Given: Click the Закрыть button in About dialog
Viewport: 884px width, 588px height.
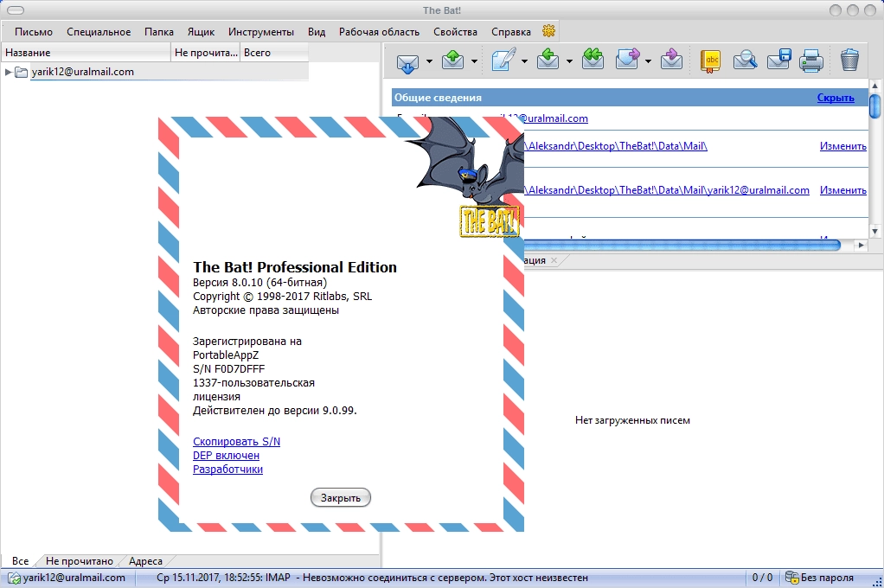Looking at the screenshot, I should tap(341, 498).
